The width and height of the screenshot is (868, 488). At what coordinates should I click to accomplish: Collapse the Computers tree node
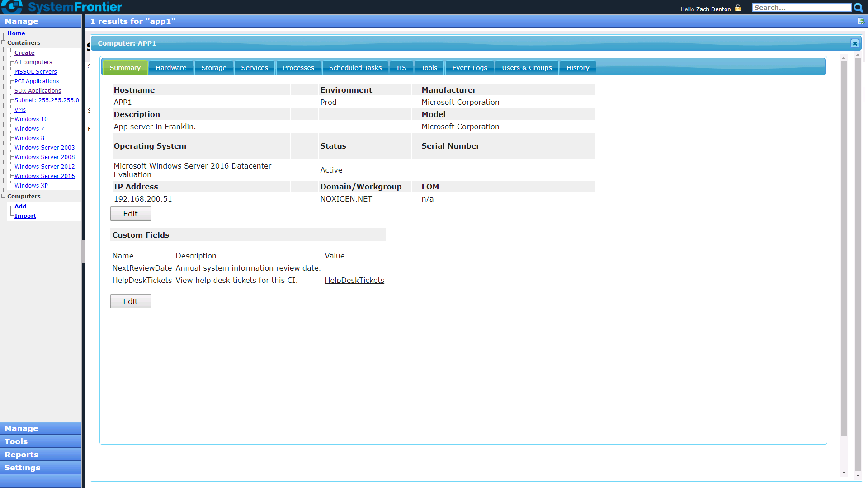(x=4, y=196)
